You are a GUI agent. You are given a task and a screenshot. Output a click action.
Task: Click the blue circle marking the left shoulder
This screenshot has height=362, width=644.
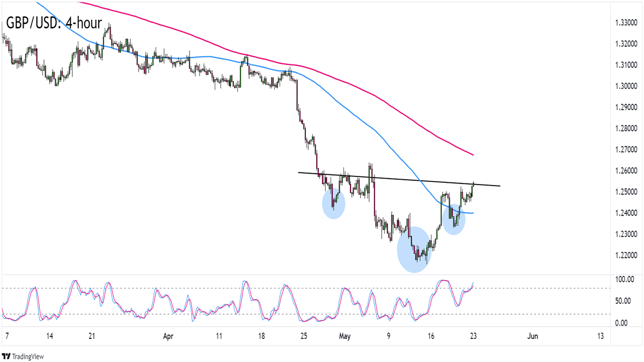[333, 205]
